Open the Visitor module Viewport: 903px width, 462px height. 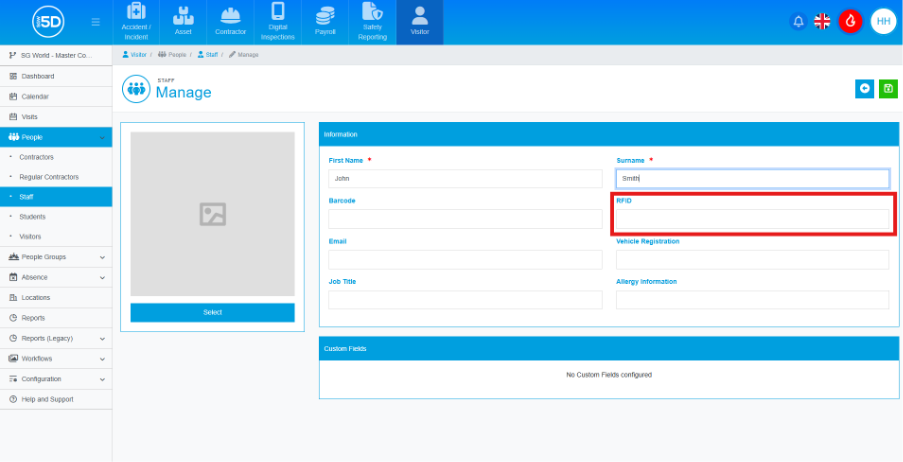coord(420,22)
